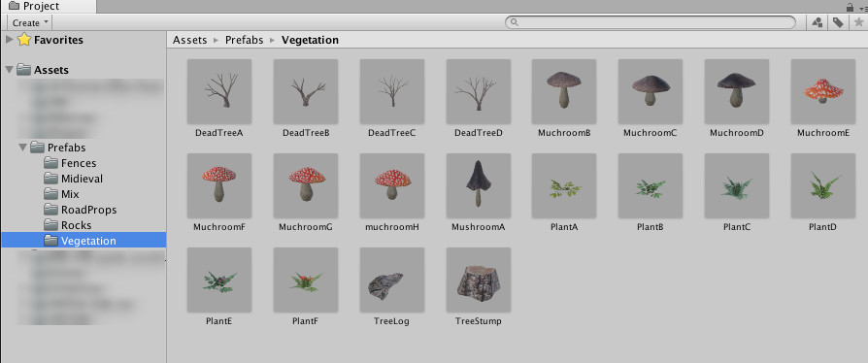Click the magnifier icon in search field

click(515, 22)
